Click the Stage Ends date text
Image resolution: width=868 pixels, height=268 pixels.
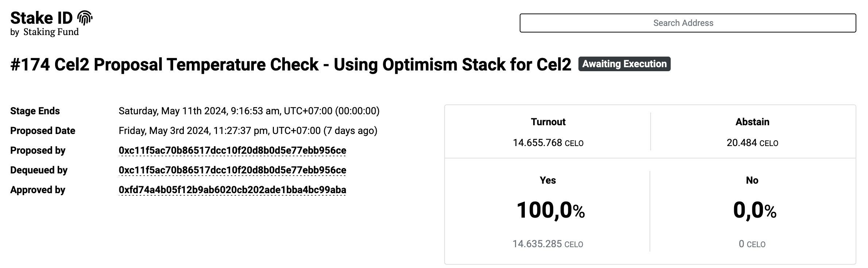pos(249,111)
